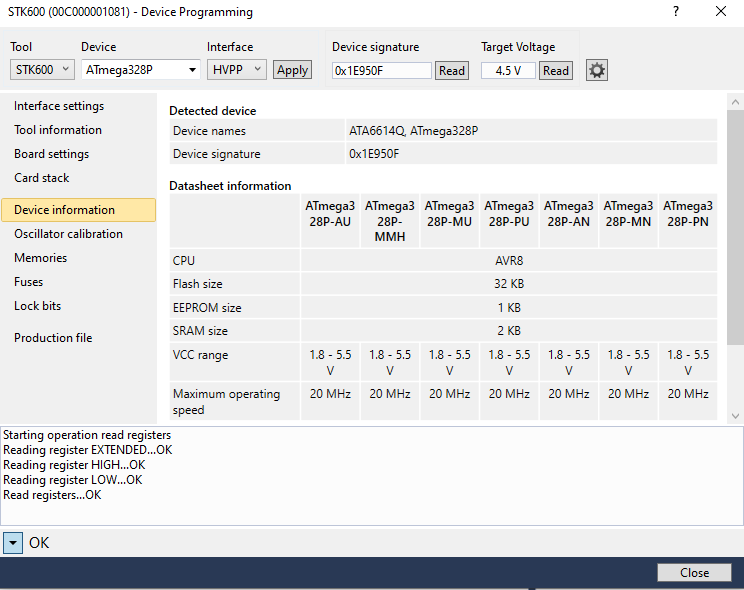
Task: Open the Interface dropdown showing HVPP
Action: pyautogui.click(x=236, y=70)
